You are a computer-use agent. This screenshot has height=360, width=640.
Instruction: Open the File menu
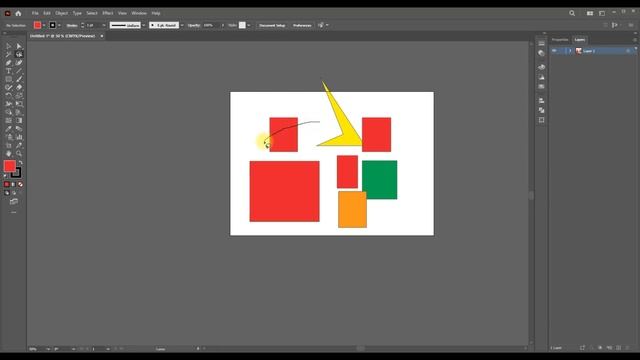35,13
